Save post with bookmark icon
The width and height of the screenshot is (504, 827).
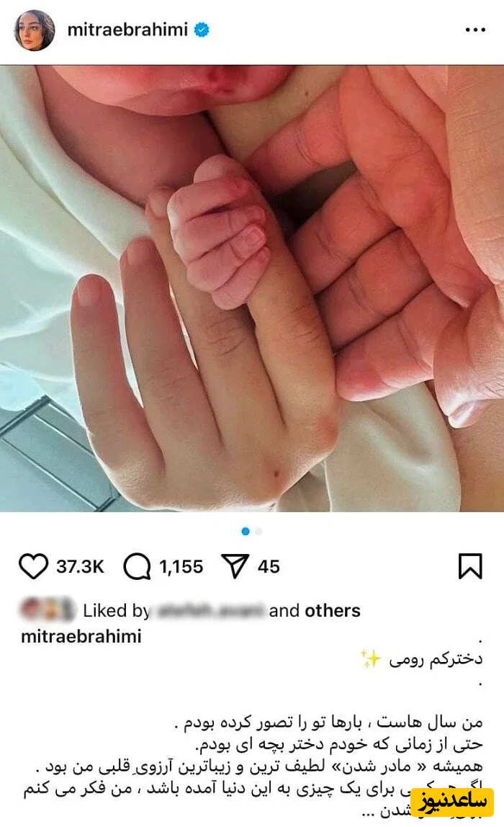pos(470,566)
